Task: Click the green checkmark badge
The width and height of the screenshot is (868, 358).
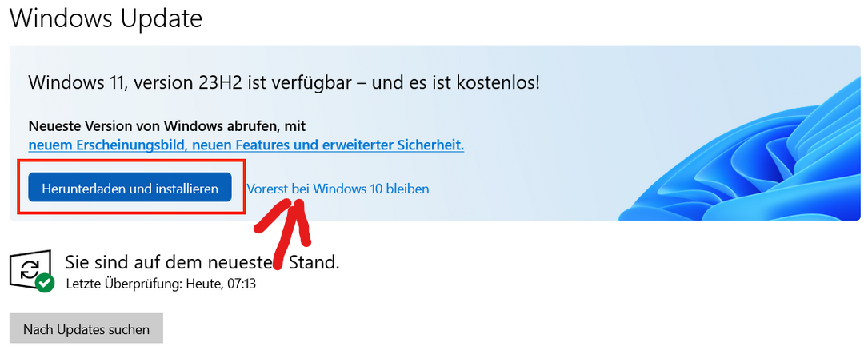Action: (x=45, y=284)
